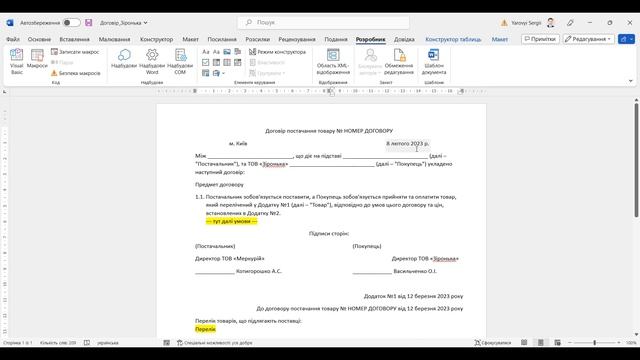Switch to Print Layout view icon
Viewport: 640px width, 360px height.
540,343
